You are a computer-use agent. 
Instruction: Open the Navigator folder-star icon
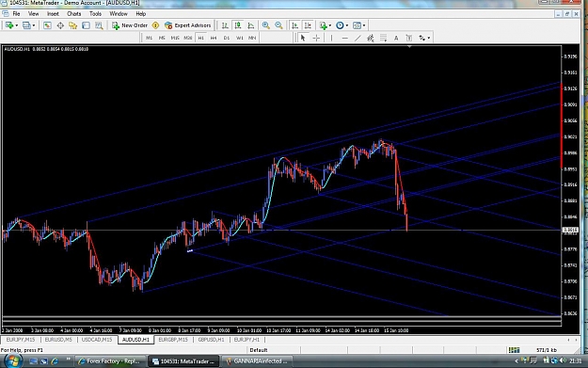pos(72,25)
